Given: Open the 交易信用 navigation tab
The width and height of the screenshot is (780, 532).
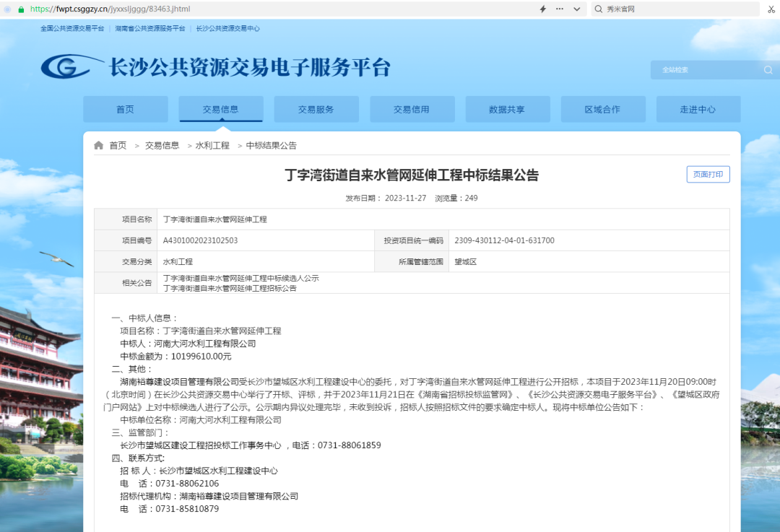Looking at the screenshot, I should [412, 110].
